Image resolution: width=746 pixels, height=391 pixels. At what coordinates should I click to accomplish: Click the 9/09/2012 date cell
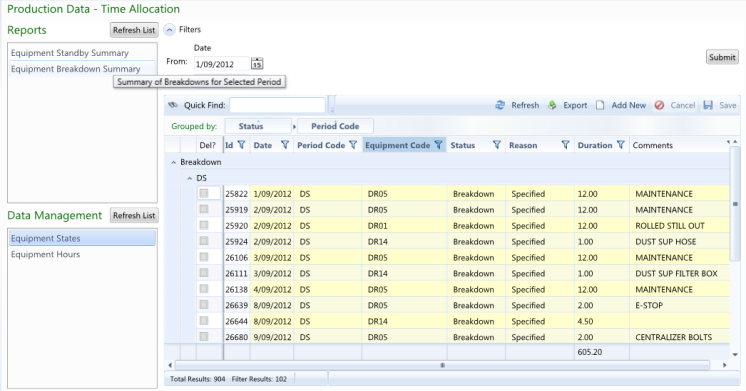click(x=272, y=337)
